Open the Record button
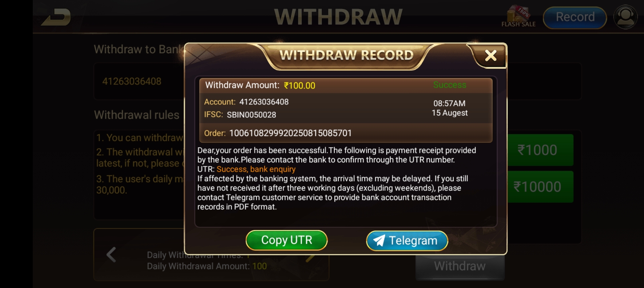The height and width of the screenshot is (288, 644). 575,18
